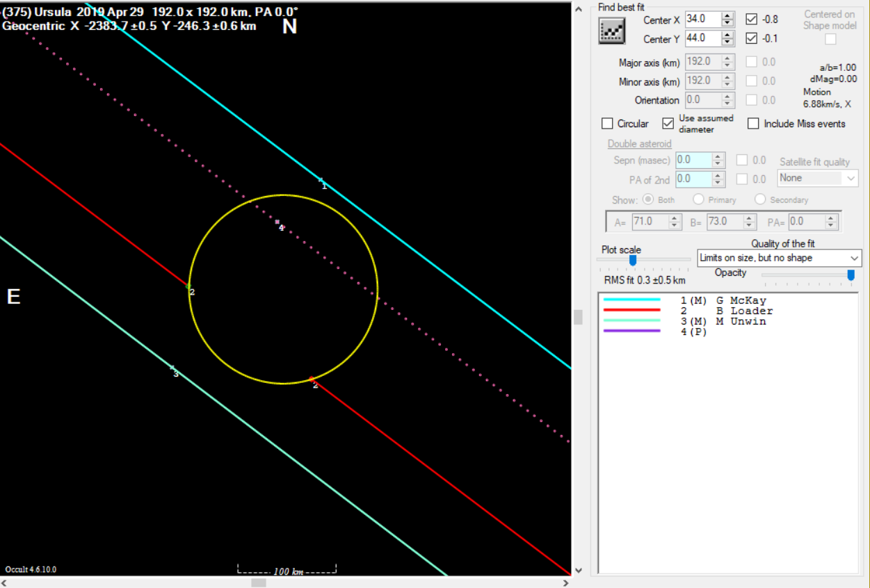Increase Sepn (masec) with its up arrow
Viewport: 870px width, 588px height.
719,156
